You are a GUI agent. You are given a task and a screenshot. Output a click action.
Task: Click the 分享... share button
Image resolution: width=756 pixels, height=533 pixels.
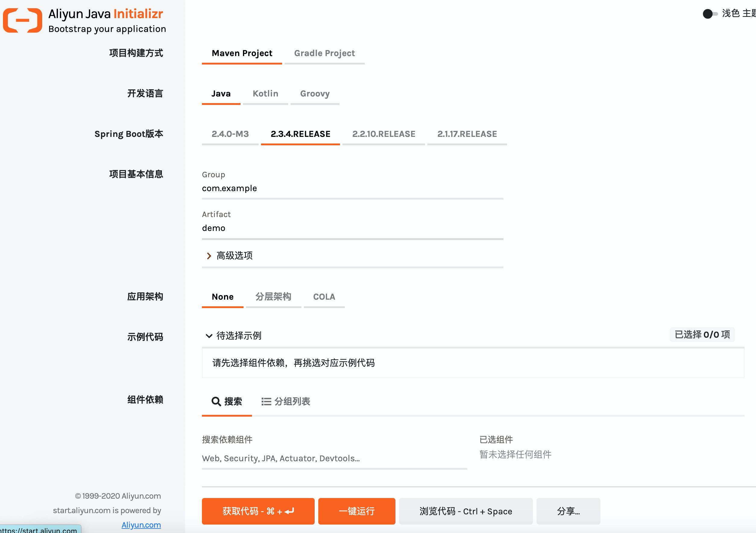(568, 511)
